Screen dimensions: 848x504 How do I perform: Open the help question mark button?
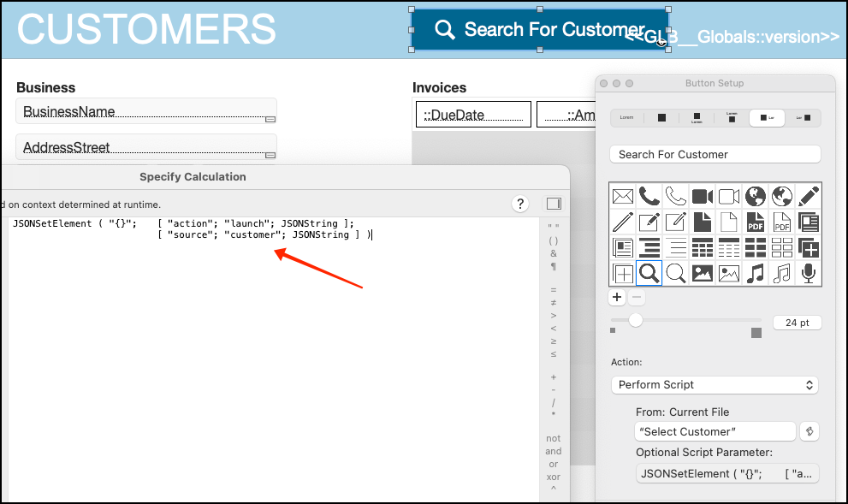point(519,204)
